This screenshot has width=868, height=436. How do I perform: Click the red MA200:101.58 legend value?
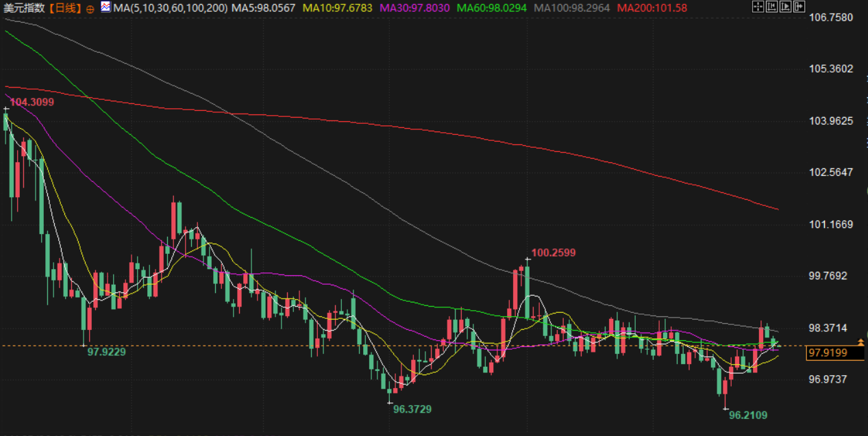click(652, 8)
